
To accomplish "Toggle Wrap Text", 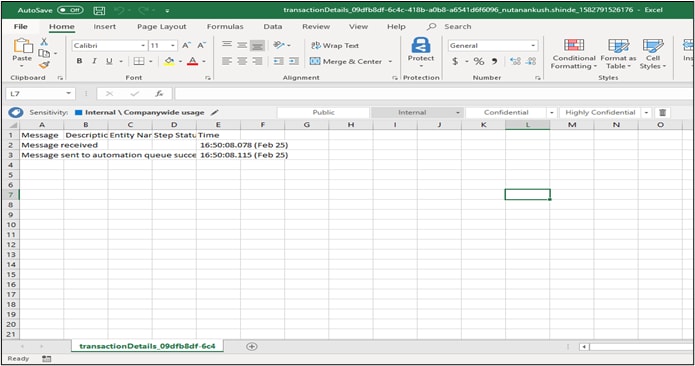I will point(335,45).
